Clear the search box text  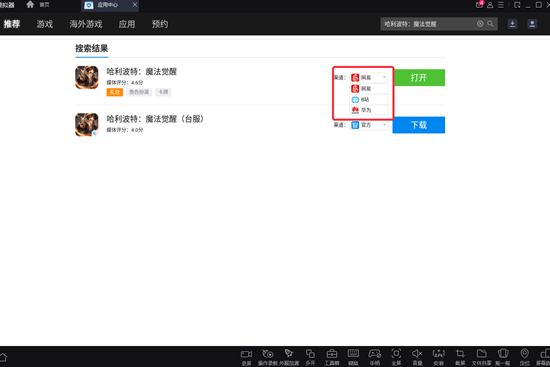click(480, 24)
